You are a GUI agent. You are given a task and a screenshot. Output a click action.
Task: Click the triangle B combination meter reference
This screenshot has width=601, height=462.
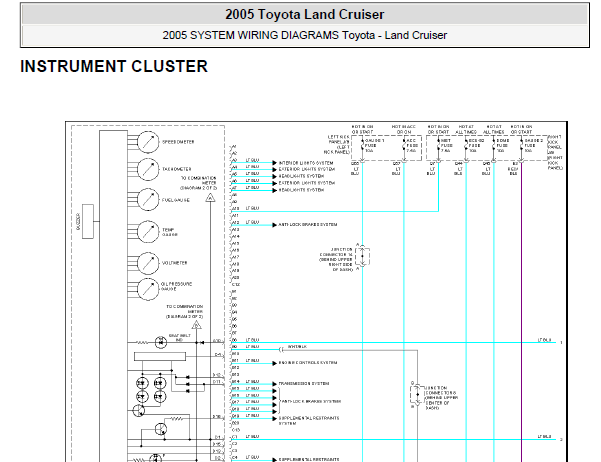pyautogui.click(x=196, y=325)
